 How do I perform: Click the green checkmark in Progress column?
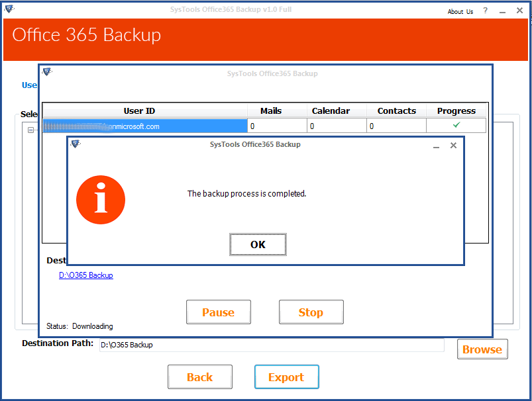pos(456,125)
